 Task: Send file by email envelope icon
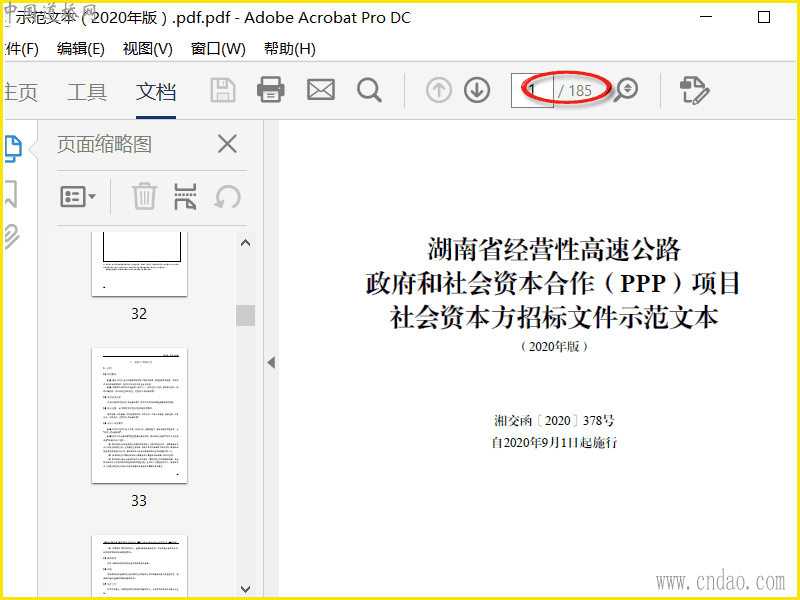[x=321, y=90]
